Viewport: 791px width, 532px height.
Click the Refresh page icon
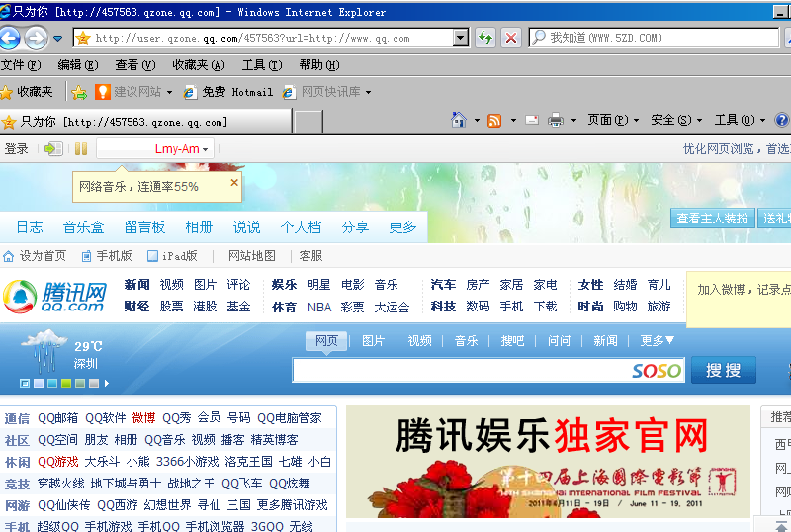(x=485, y=38)
